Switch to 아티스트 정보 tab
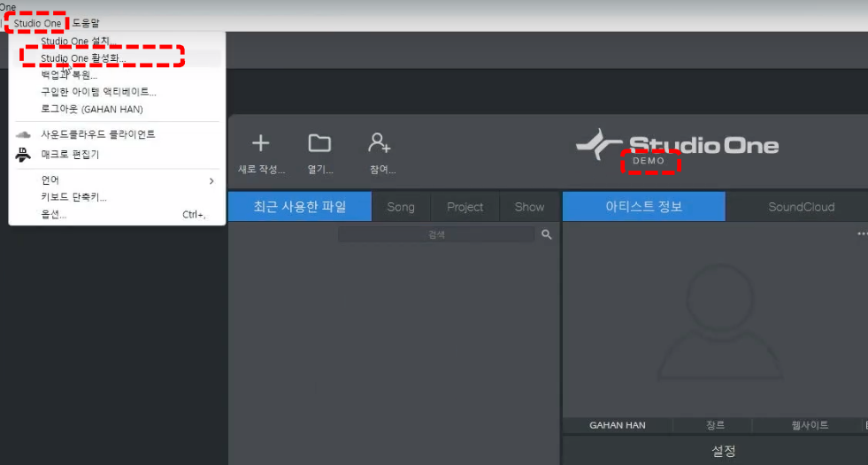Image resolution: width=868 pixels, height=465 pixels. (x=644, y=207)
